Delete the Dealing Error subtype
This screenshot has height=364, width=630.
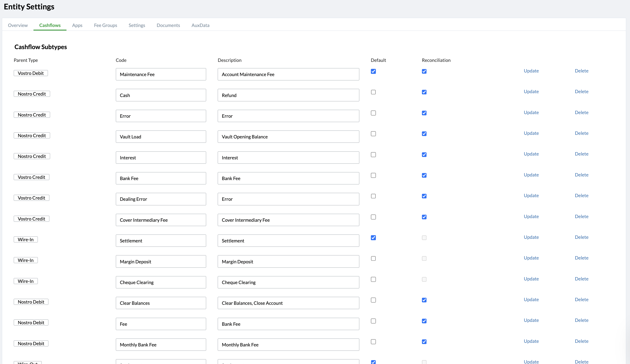coord(581,195)
